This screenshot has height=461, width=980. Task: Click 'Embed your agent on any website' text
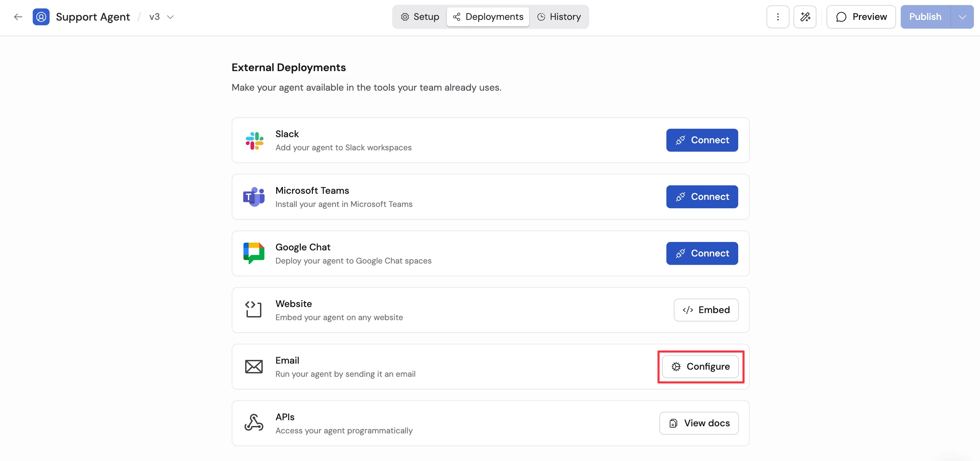pyautogui.click(x=339, y=317)
